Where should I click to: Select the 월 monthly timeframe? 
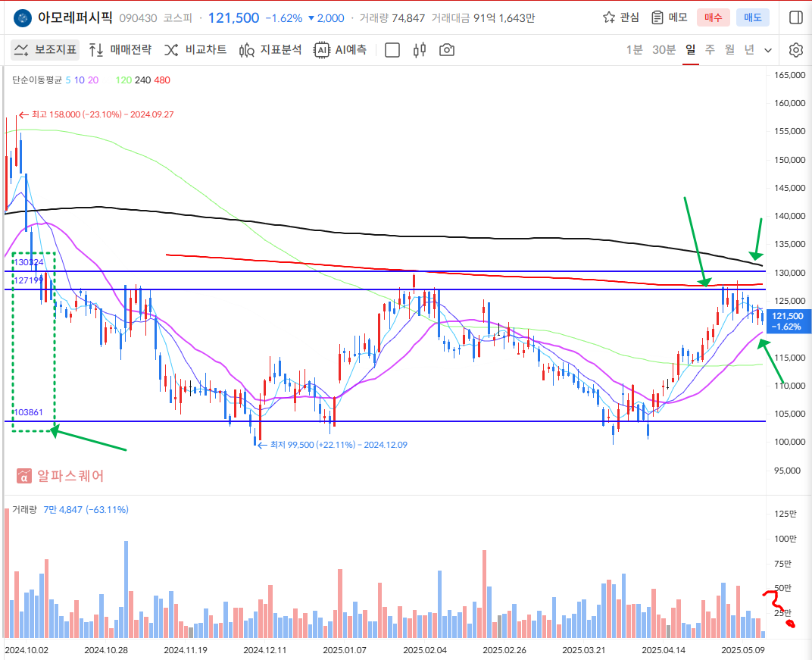729,50
